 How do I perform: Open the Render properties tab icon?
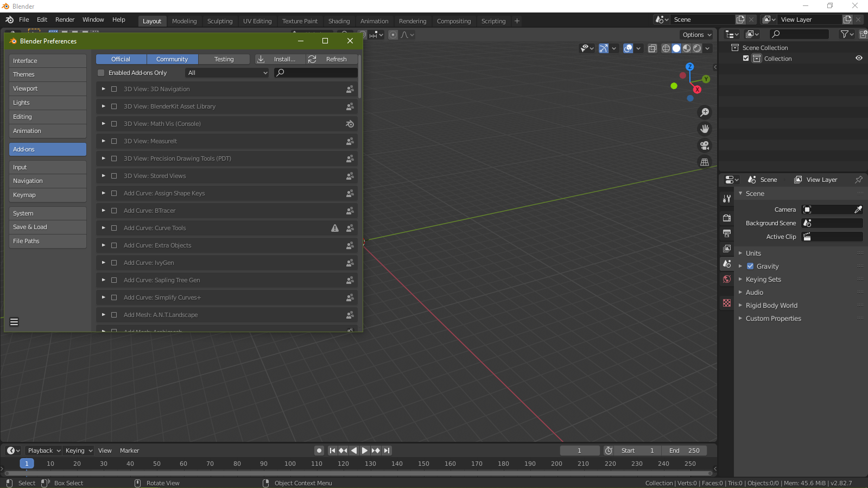pos(727,218)
